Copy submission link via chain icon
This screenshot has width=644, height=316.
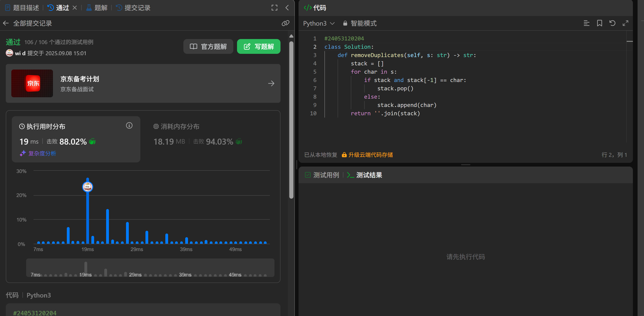[285, 23]
